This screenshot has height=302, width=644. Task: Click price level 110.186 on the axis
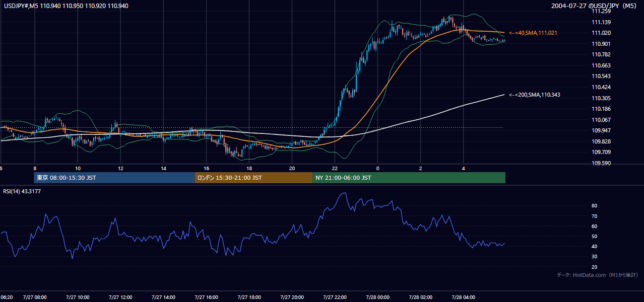click(601, 109)
